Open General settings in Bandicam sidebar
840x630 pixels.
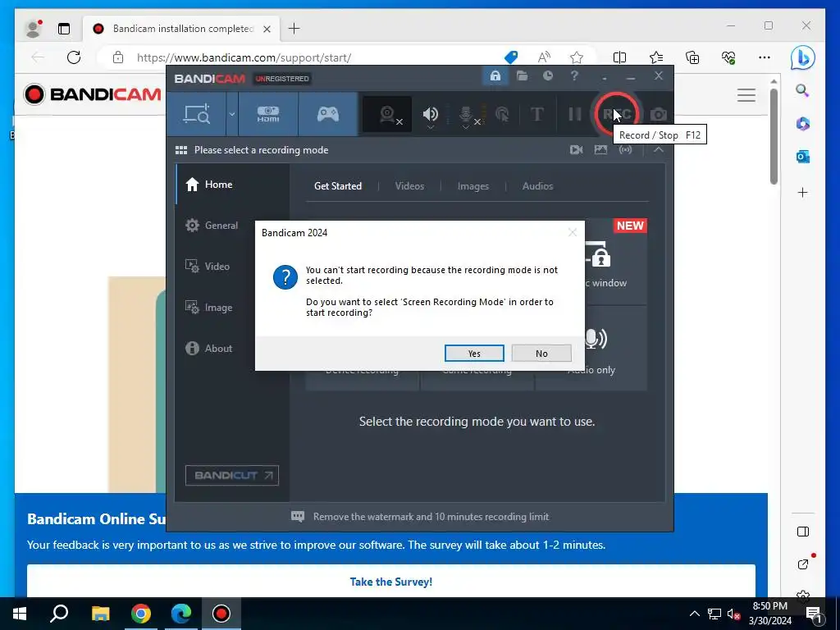point(232,226)
